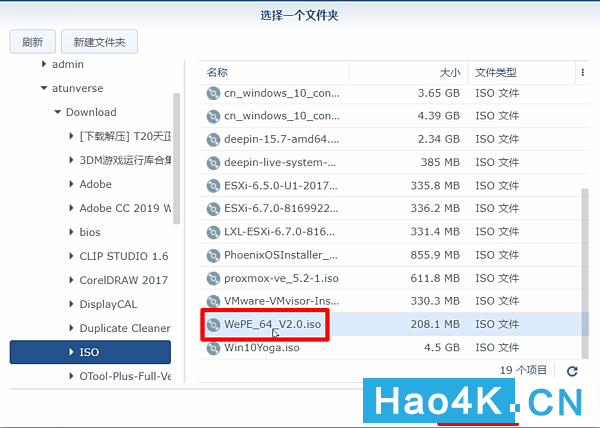
Task: Expand the OTool-Plus-Full folder arrow
Action: [x=71, y=376]
